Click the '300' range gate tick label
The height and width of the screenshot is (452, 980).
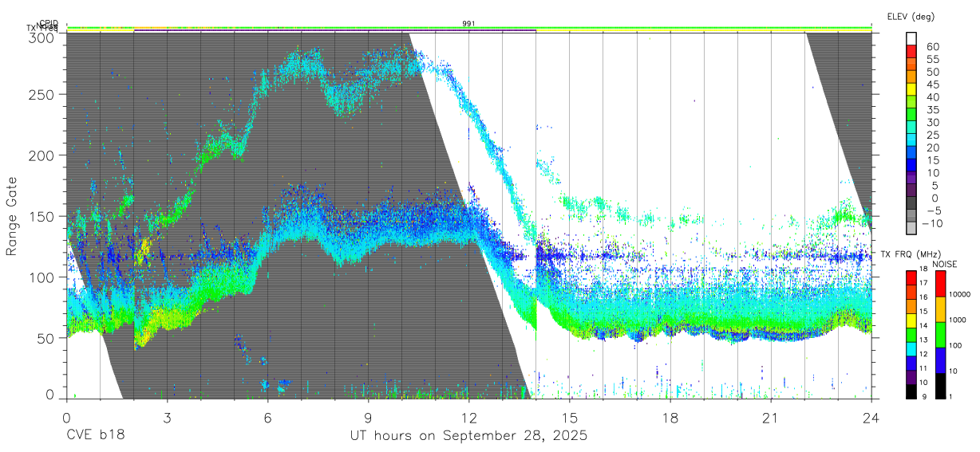pyautogui.click(x=41, y=37)
